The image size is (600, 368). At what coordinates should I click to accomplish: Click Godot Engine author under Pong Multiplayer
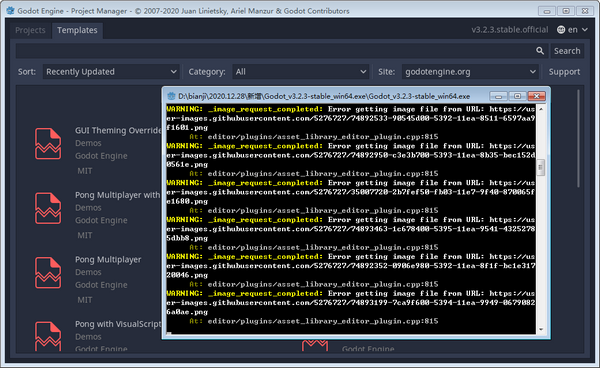tap(101, 285)
